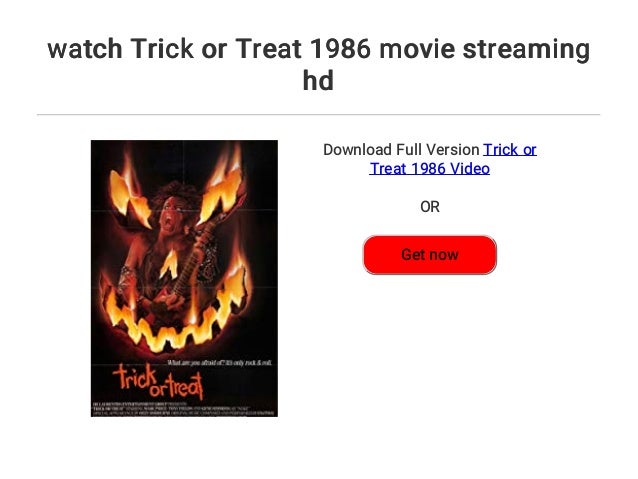This screenshot has height=479, width=638.
Task: Click the horizontal divider line under heading
Action: point(319,115)
